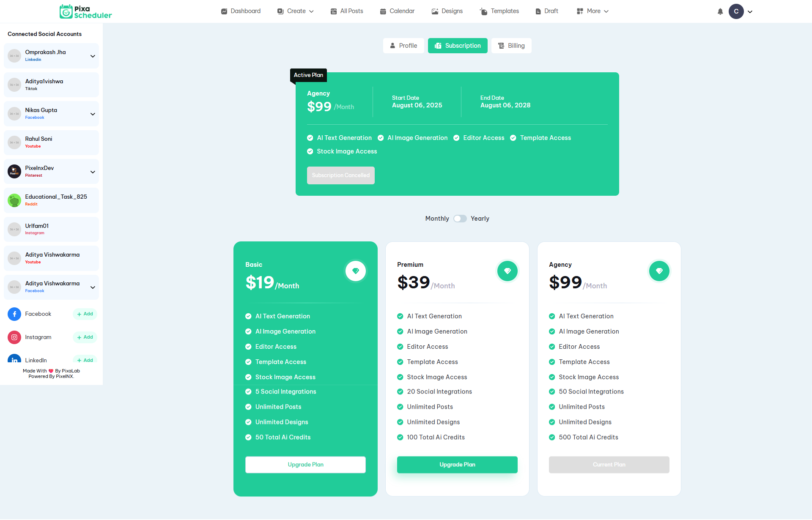Click the Facebook icon in sidebar
812x520 pixels.
coord(14,314)
